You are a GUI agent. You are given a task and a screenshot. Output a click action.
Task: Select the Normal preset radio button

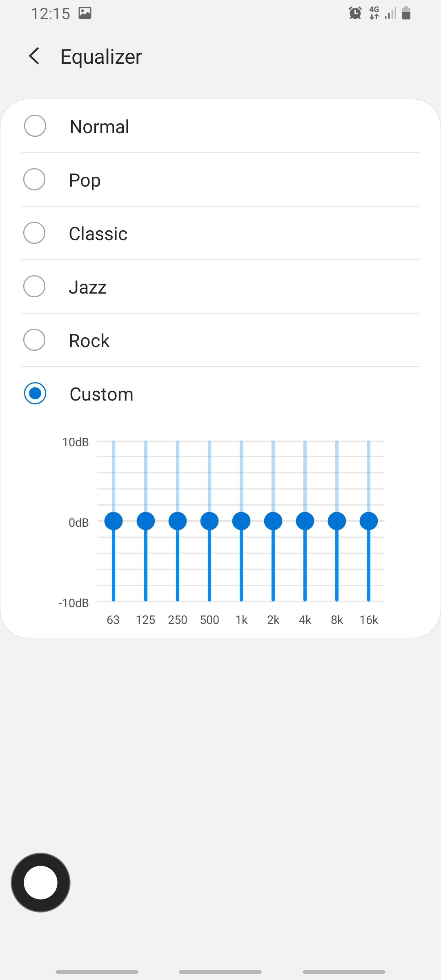click(x=35, y=126)
